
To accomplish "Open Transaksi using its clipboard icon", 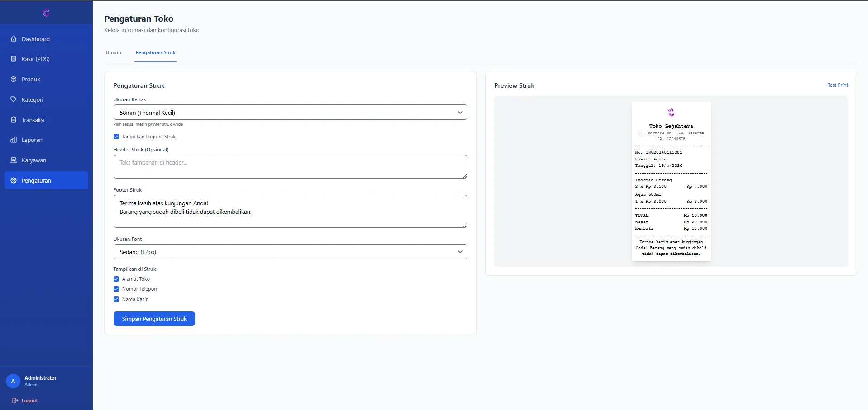I will (14, 120).
